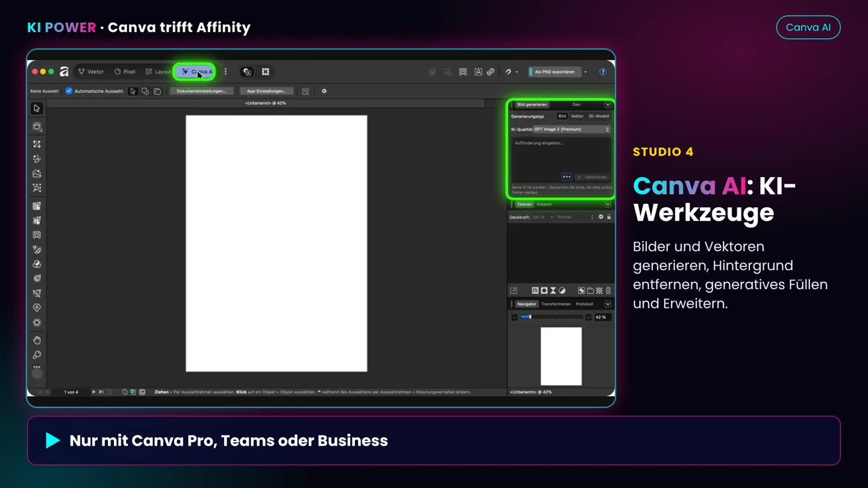
Task: Switch to the Layout studio tab
Action: tap(159, 72)
